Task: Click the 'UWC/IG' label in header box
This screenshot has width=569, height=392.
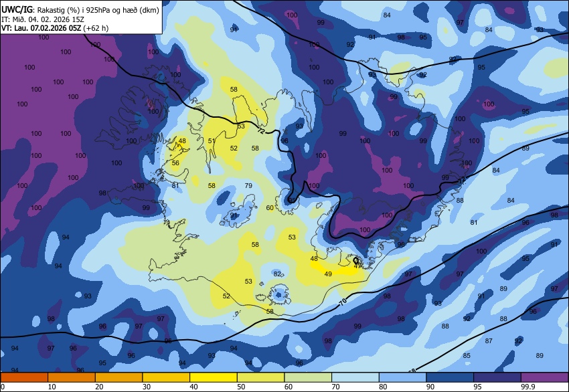Action: 17,10
